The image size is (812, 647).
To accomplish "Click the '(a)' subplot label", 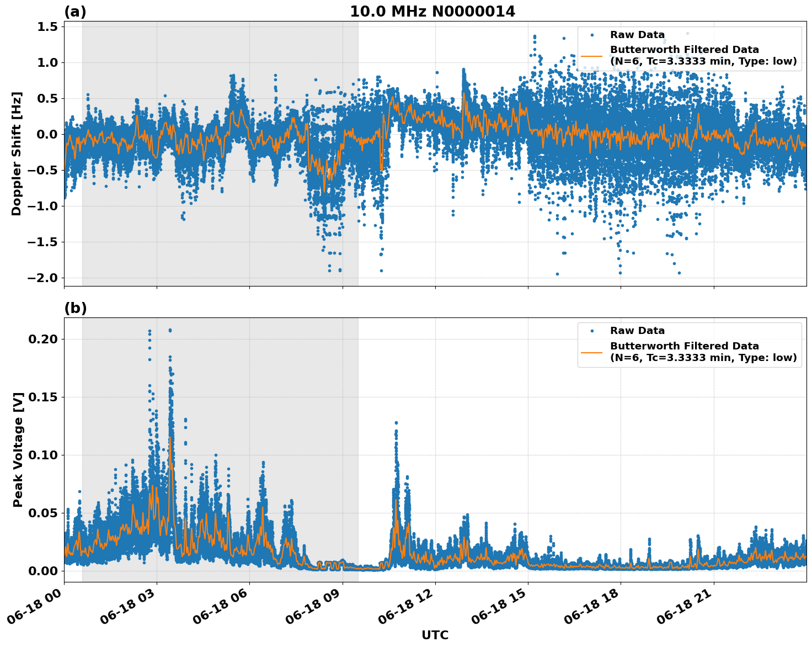I will (76, 10).
